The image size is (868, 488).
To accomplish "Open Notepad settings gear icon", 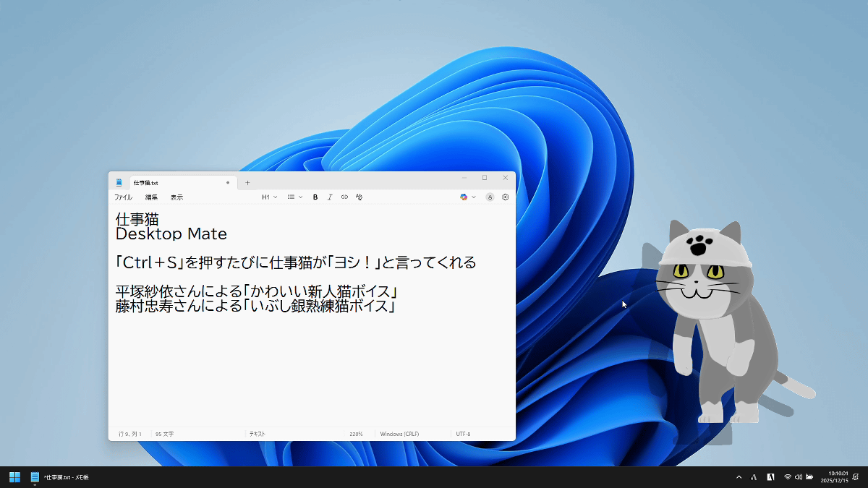I will click(505, 197).
